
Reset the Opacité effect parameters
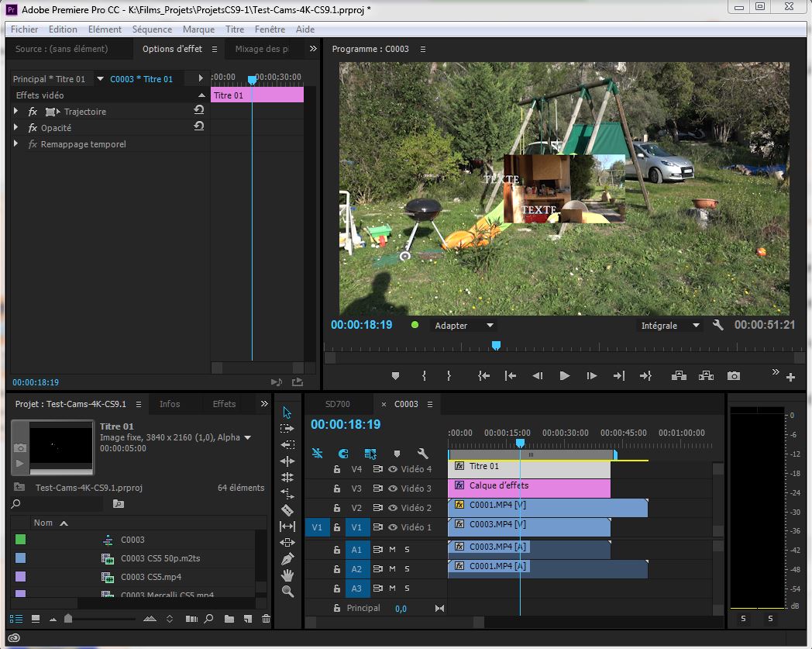pyautogui.click(x=199, y=127)
